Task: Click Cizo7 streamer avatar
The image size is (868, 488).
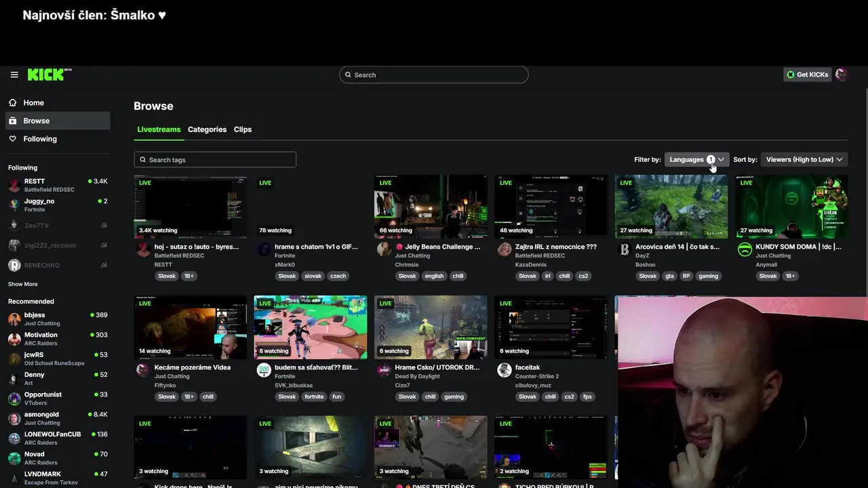Action: coord(384,370)
